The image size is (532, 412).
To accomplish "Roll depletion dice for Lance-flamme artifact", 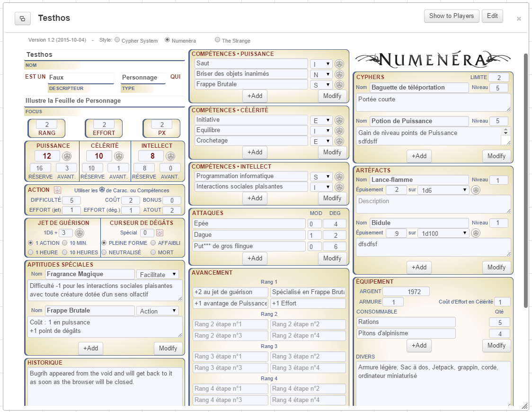I will pyautogui.click(x=476, y=190).
